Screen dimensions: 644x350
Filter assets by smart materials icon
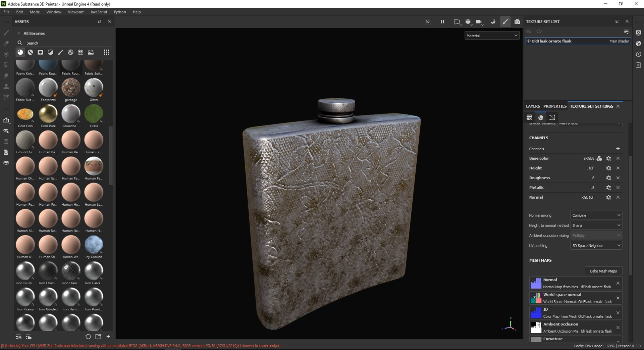(x=31, y=52)
